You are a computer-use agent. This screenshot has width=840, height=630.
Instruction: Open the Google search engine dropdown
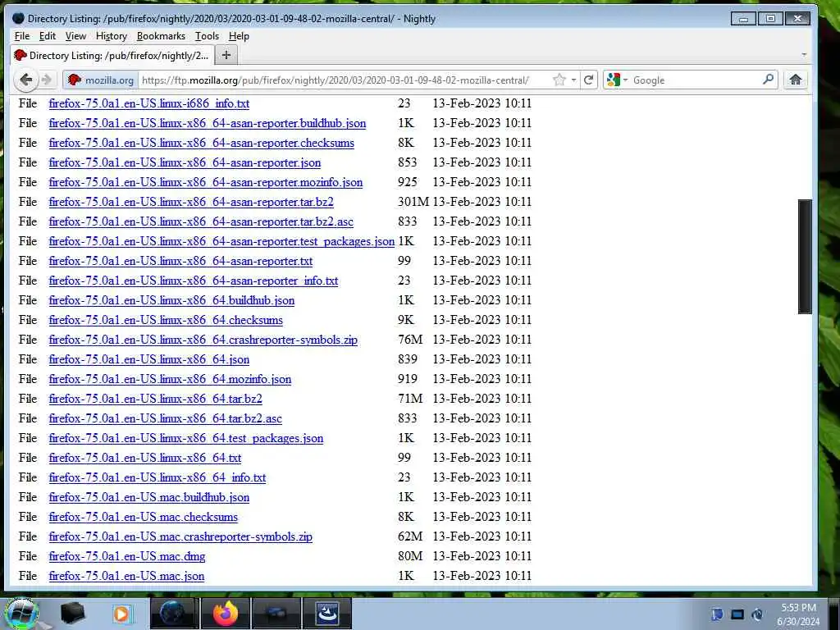[618, 80]
